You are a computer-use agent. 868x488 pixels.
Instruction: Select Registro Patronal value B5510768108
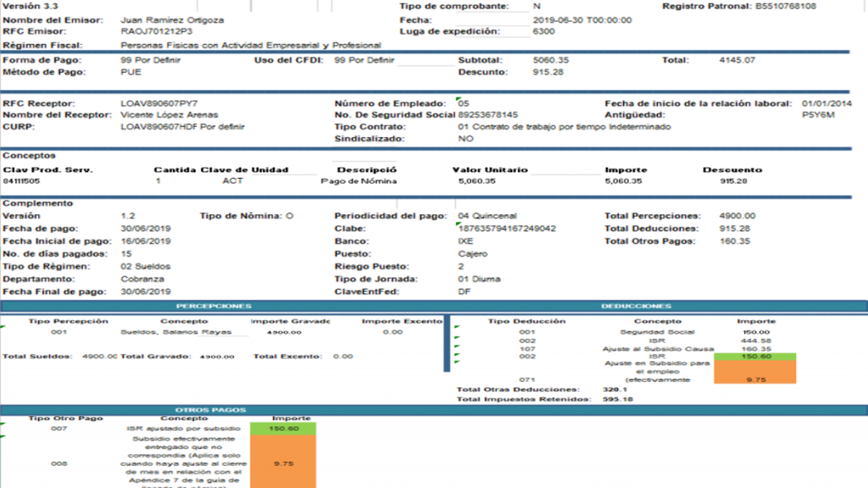787,6
